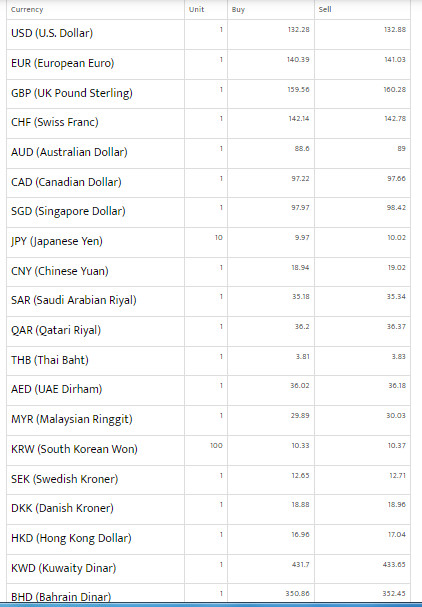The image size is (422, 607).
Task: Click the Buy column header
Action: click(x=238, y=10)
